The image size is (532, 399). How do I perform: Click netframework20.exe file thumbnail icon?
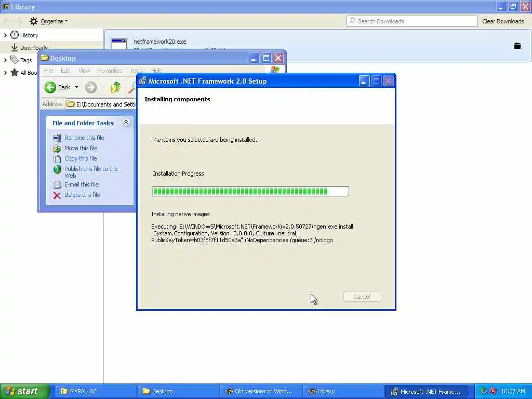[x=119, y=45]
